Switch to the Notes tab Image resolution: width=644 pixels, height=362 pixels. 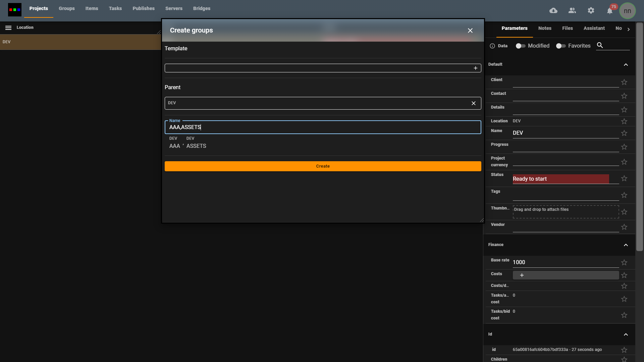545,28
